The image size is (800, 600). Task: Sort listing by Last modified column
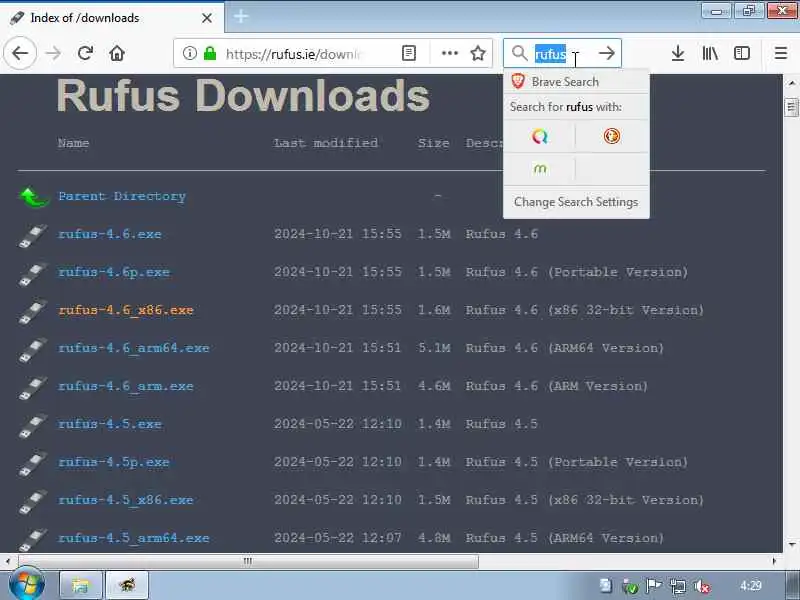(x=326, y=143)
